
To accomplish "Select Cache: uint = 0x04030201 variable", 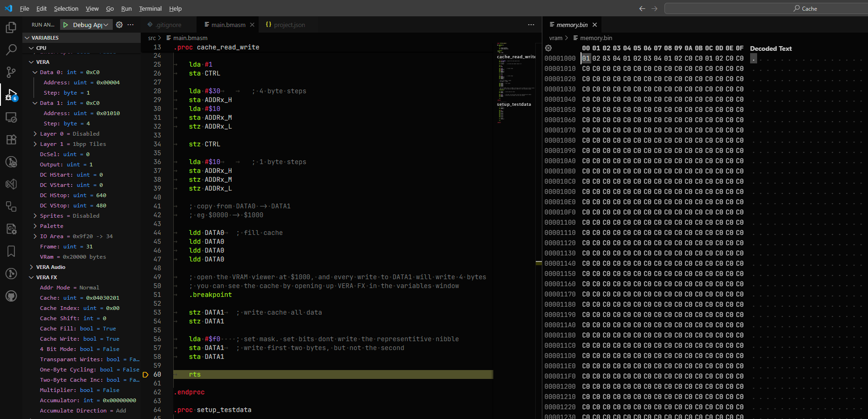I will 80,298.
